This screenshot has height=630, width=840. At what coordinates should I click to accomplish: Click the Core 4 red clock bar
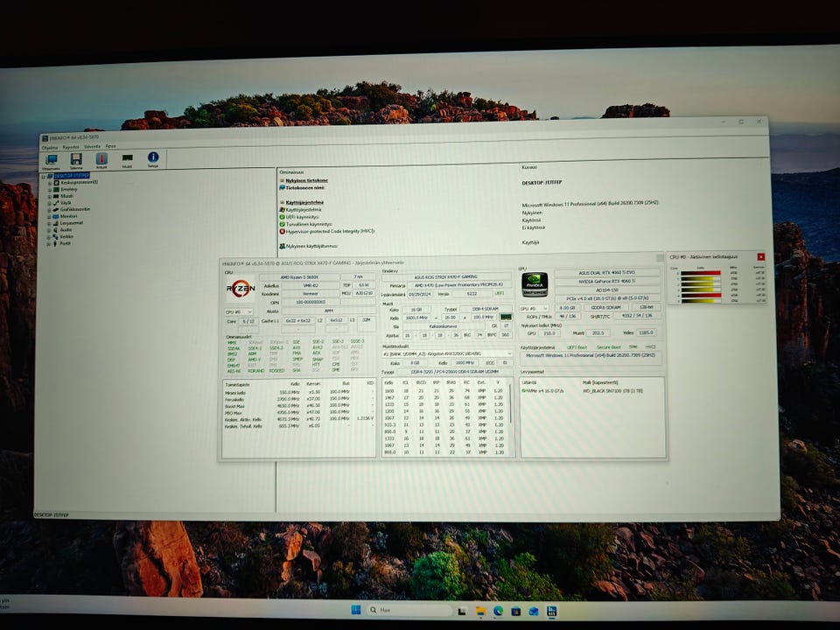pos(701,295)
